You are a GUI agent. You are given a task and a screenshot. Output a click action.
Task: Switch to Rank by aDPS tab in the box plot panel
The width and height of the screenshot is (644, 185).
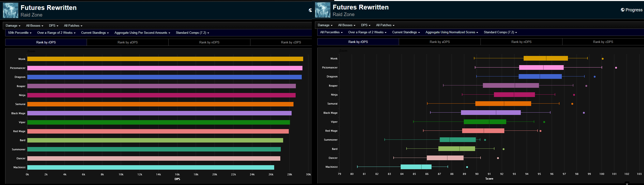point(440,42)
